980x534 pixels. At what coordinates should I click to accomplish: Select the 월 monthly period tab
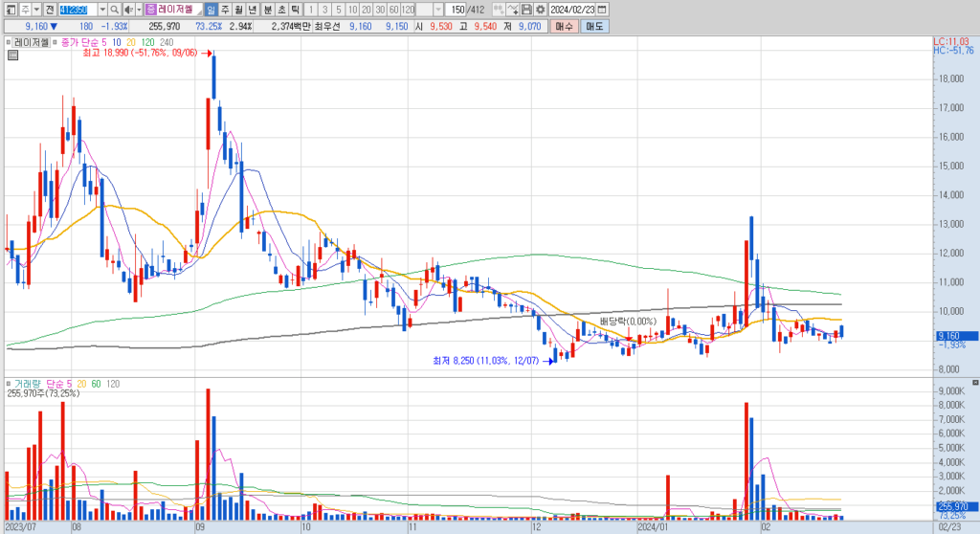coord(238,10)
